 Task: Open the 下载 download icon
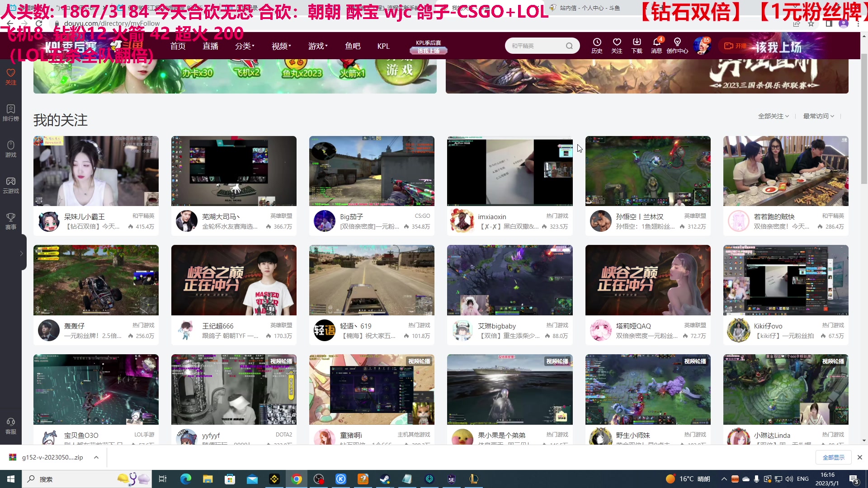[637, 46]
